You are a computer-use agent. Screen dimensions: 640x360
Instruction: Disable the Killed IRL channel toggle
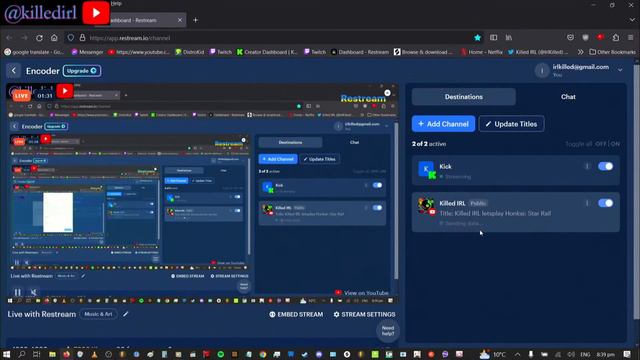[605, 203]
